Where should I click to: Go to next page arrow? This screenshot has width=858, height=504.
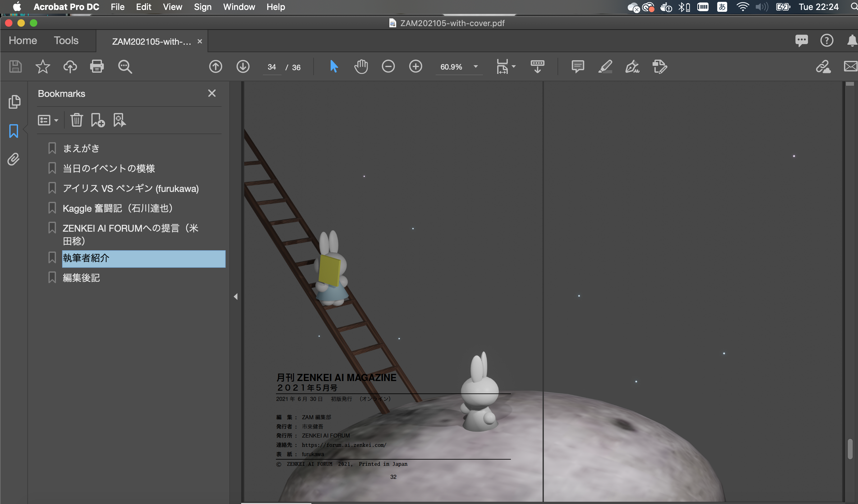(243, 66)
